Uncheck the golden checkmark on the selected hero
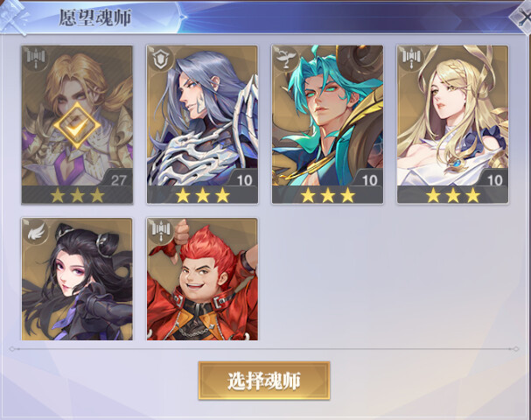This screenshot has height=420, width=531. click(x=77, y=125)
